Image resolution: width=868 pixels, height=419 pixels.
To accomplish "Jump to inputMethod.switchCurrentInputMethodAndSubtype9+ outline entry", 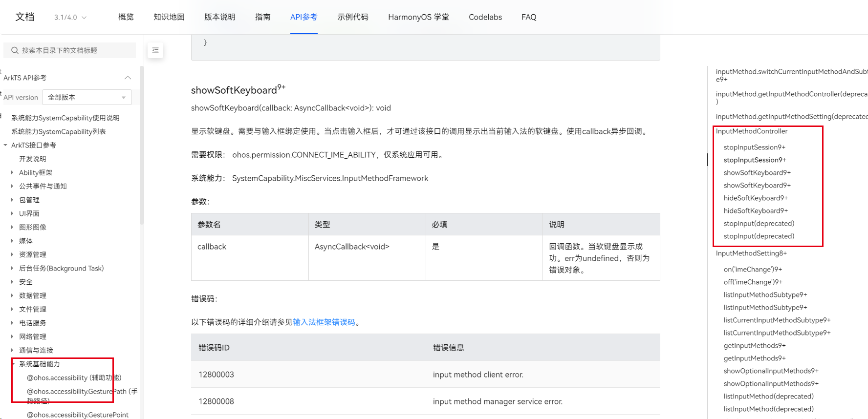I will (792, 75).
